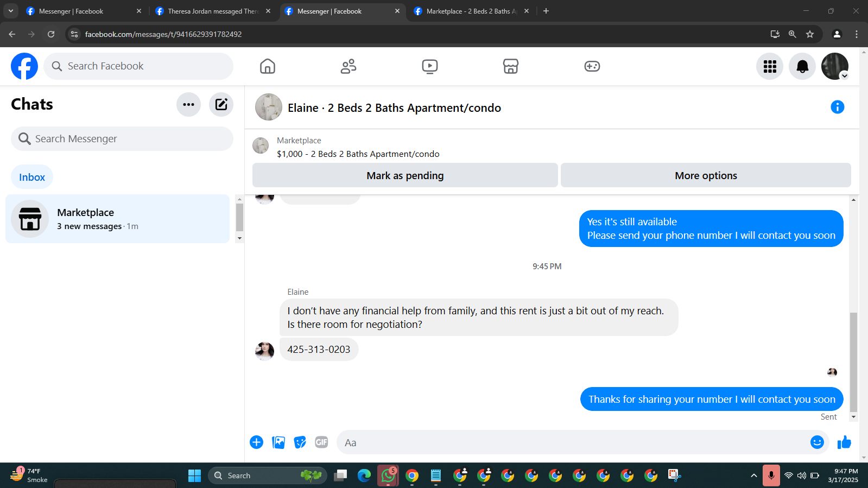Image resolution: width=868 pixels, height=488 pixels.
Task: Open the weather widget 74°F Smoke
Action: coord(30,476)
